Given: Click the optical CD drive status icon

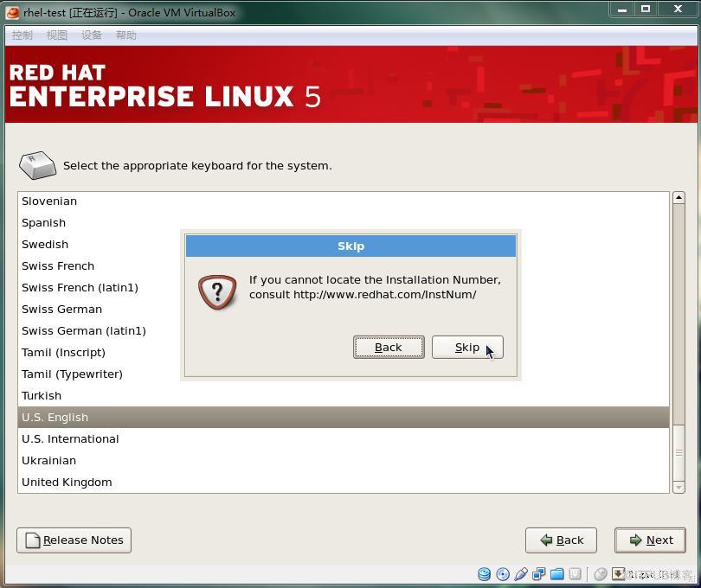Looking at the screenshot, I should click(x=503, y=574).
